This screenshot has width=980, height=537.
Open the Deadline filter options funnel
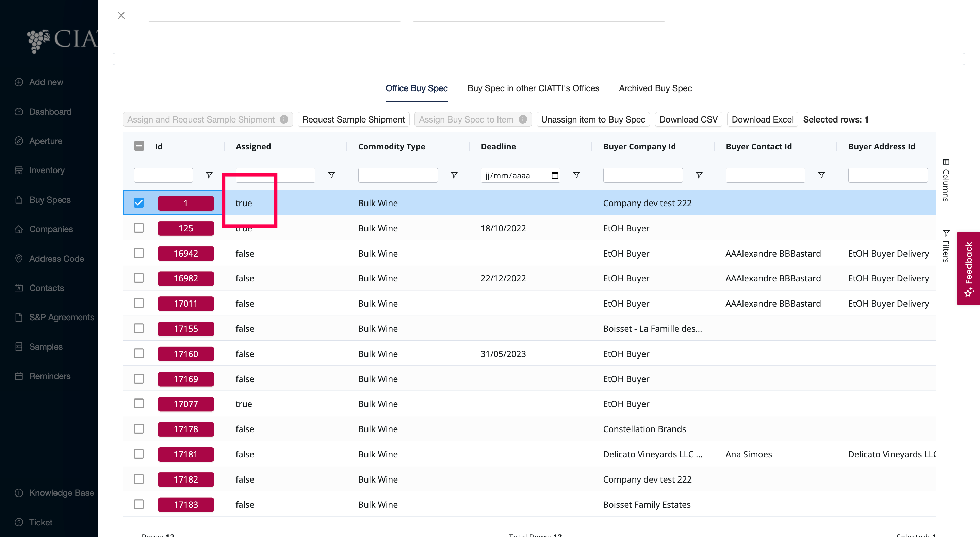pos(576,175)
